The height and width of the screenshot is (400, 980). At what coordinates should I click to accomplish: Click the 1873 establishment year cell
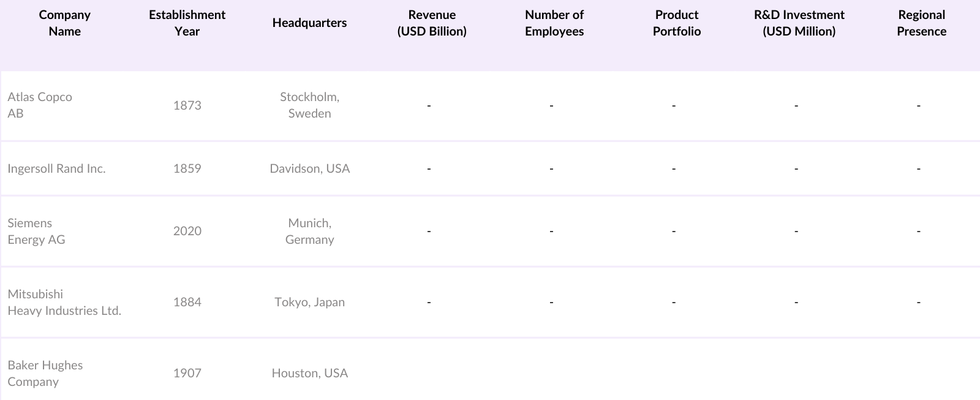[187, 105]
